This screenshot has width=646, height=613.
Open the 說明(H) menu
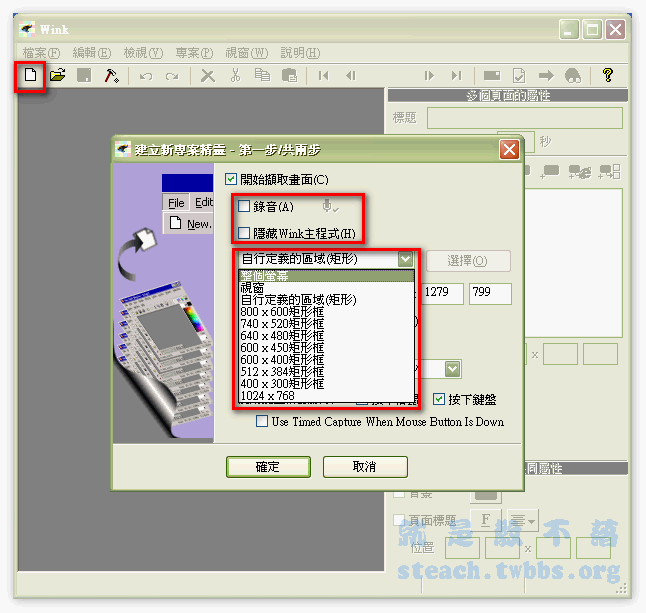300,53
